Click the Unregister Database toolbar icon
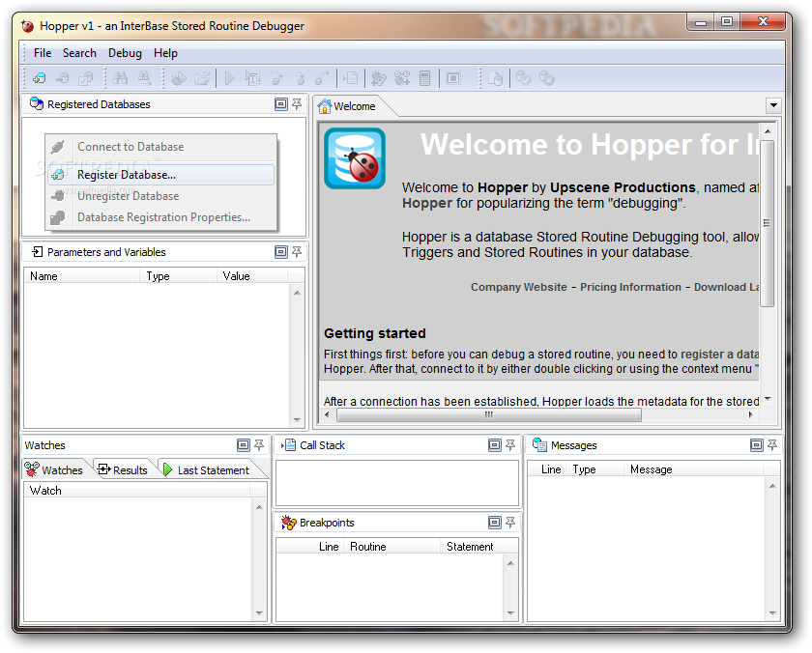812x653 pixels. click(63, 78)
